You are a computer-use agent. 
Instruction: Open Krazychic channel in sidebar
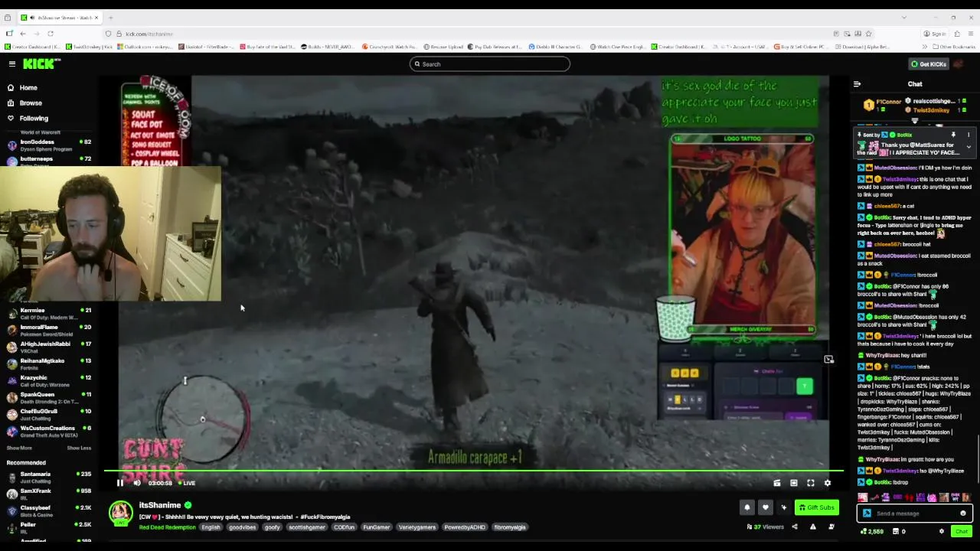[49, 381]
